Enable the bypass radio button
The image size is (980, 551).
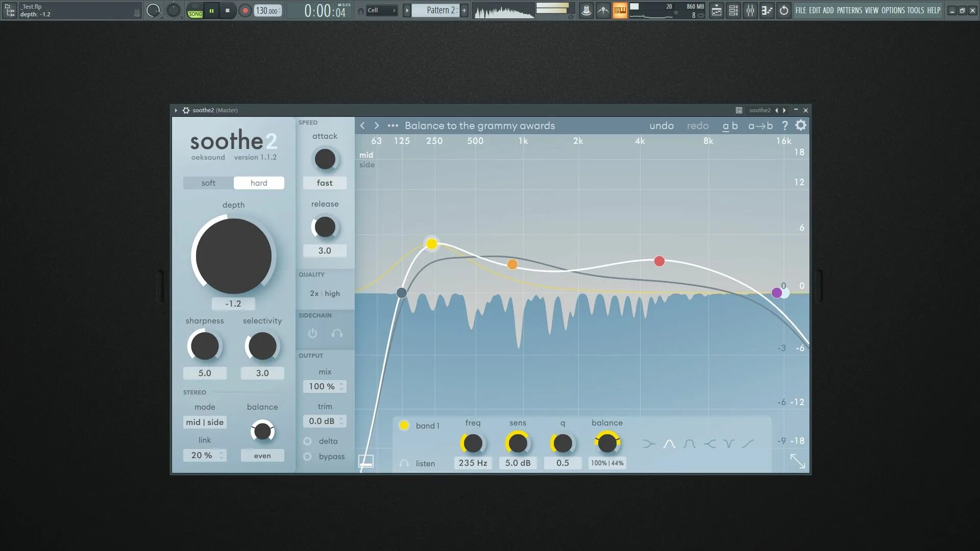[307, 457]
